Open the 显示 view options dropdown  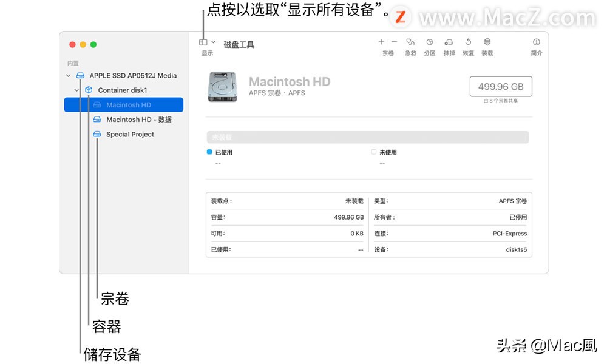pos(205,42)
